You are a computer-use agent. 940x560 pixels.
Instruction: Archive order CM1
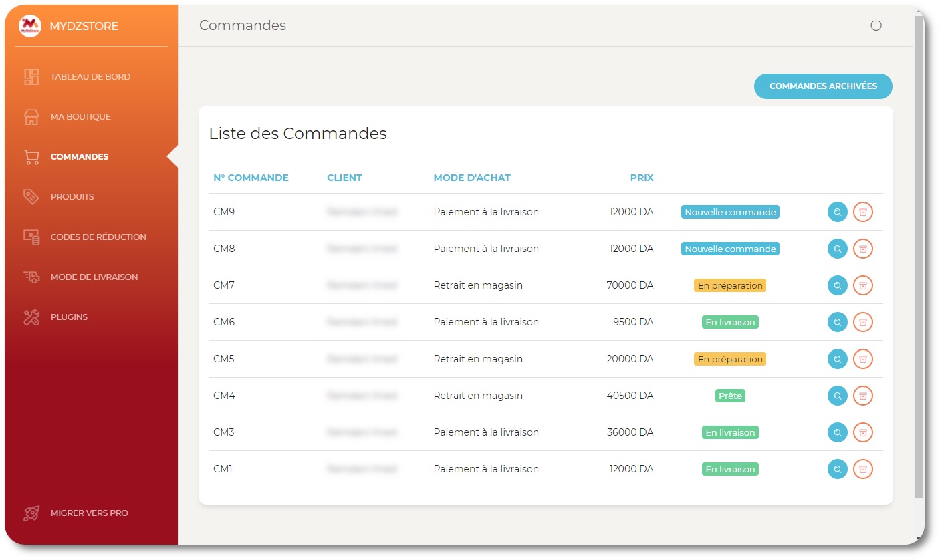tap(863, 469)
